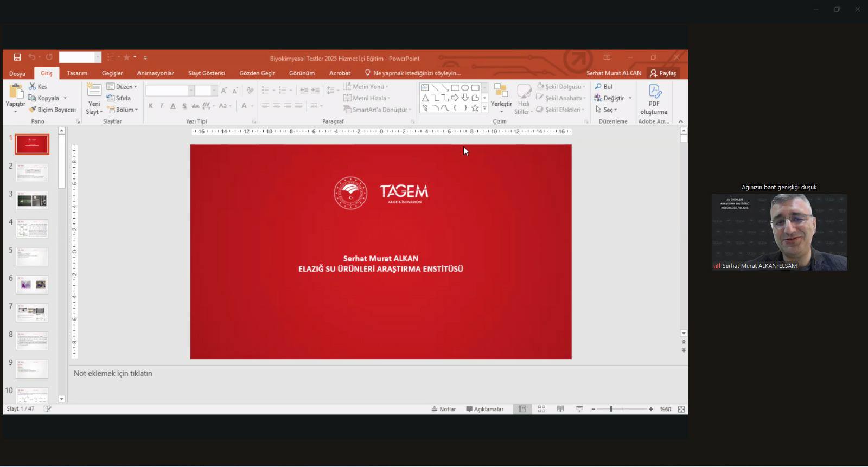The width and height of the screenshot is (868, 467).
Task: Click the Kes (Cut) scissors icon
Action: [33, 87]
